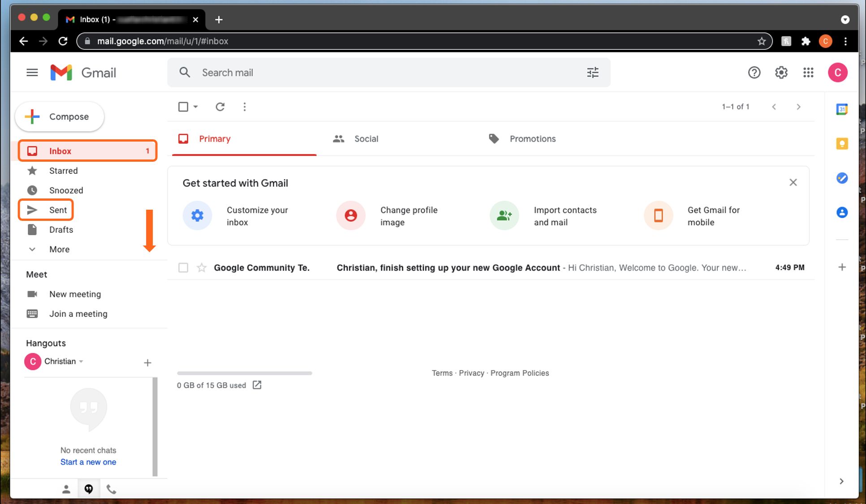The width and height of the screenshot is (866, 504).
Task: Open the select dropdown arrow
Action: click(x=195, y=107)
